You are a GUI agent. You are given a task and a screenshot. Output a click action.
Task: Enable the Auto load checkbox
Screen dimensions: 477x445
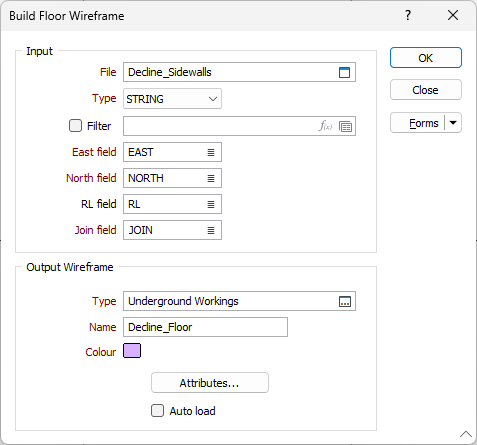[157, 411]
